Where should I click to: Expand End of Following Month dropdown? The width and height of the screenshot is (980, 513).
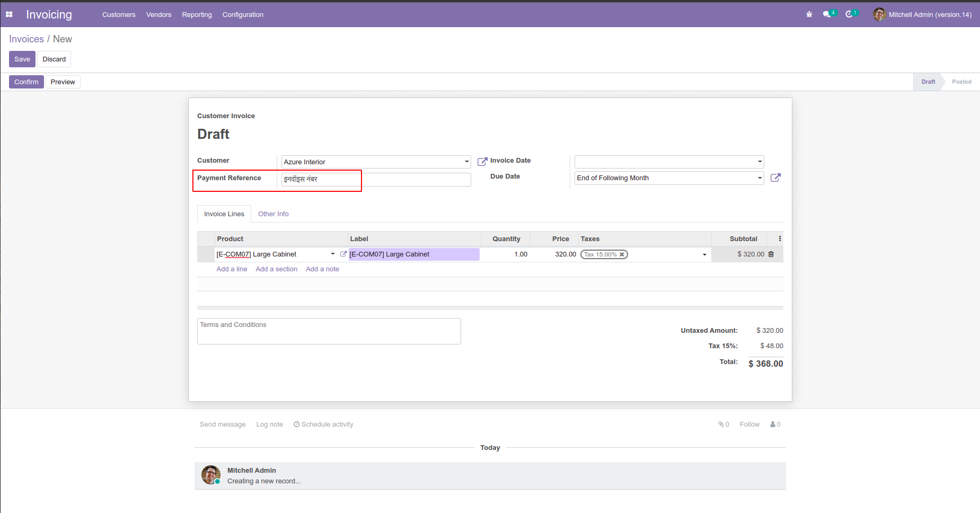(760, 178)
